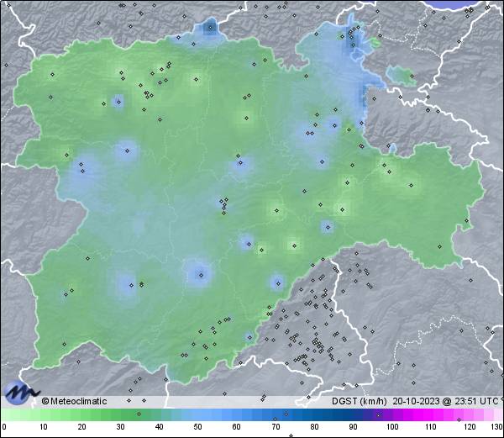Click the 40 label on the scale
This screenshot has width=504, height=438.
[x=159, y=427]
